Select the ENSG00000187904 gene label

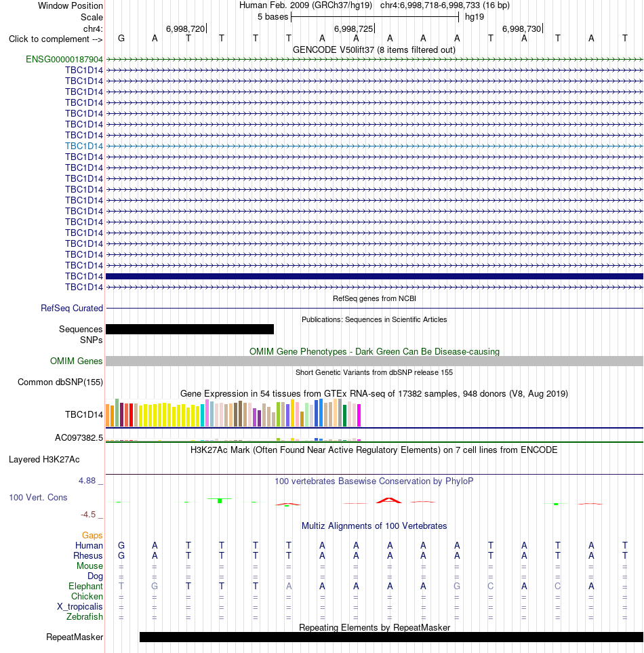[x=64, y=59]
